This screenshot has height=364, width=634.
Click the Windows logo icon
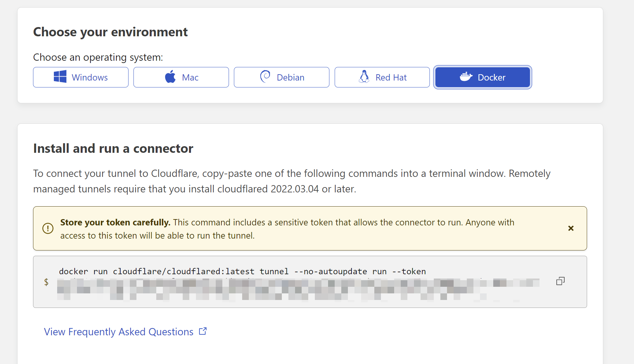pos(60,77)
